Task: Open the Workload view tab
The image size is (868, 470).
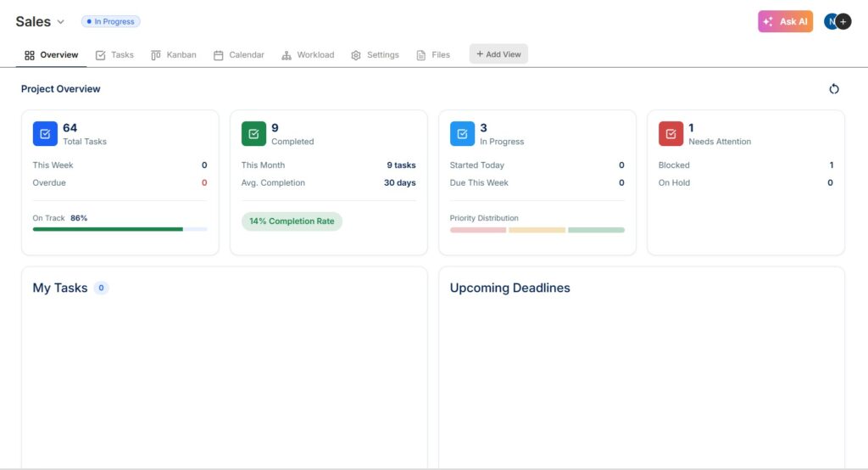Action: click(x=307, y=55)
